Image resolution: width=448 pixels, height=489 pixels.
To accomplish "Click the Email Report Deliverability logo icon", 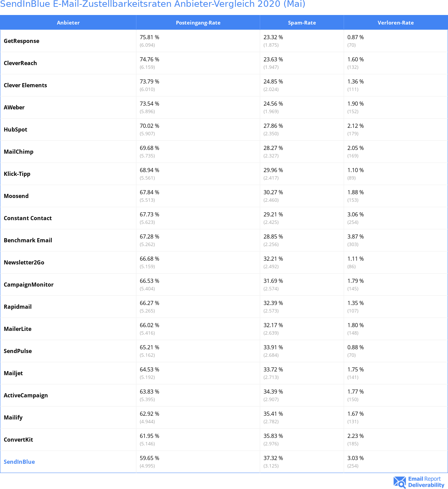I will click(x=399, y=482).
